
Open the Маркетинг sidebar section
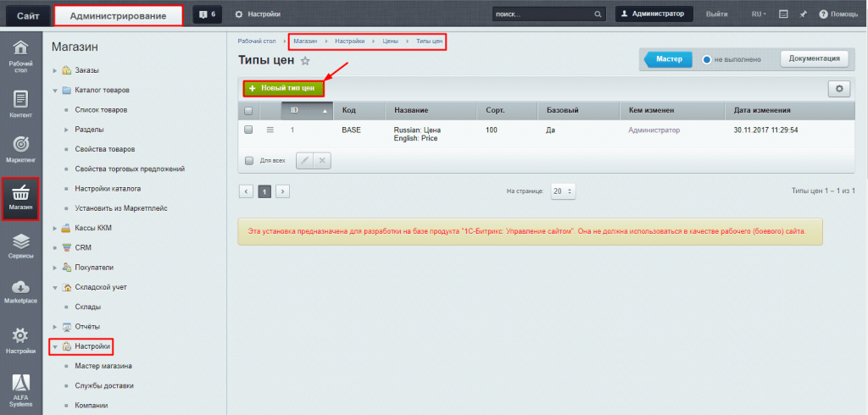20,149
